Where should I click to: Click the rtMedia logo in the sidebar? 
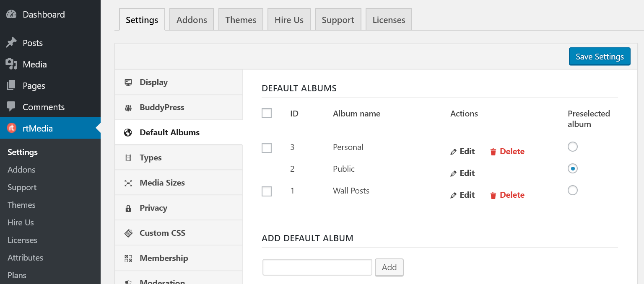coord(12,128)
